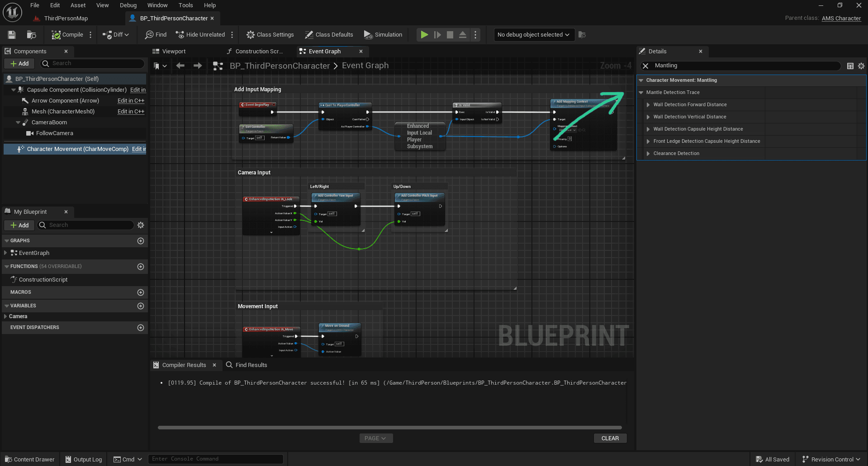Collapse Mantle Detection Trace section
Image resolution: width=868 pixels, height=466 pixels.
[641, 93]
